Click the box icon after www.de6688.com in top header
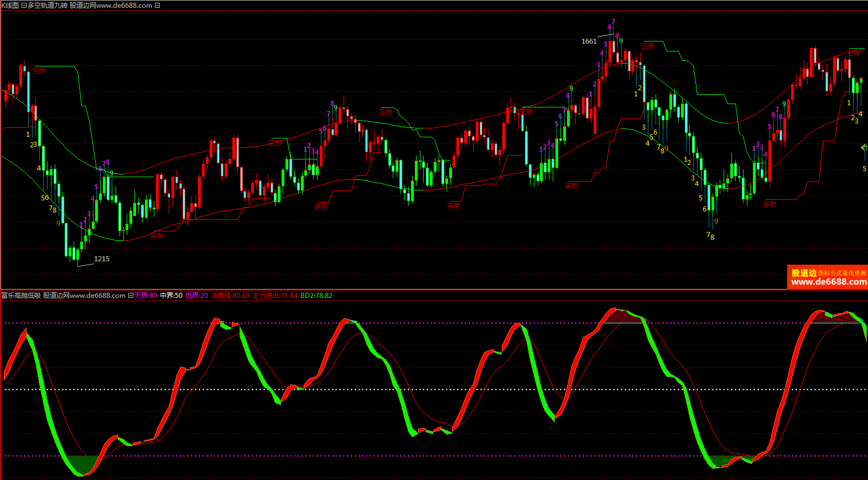The height and width of the screenshot is (480, 868). [158, 6]
